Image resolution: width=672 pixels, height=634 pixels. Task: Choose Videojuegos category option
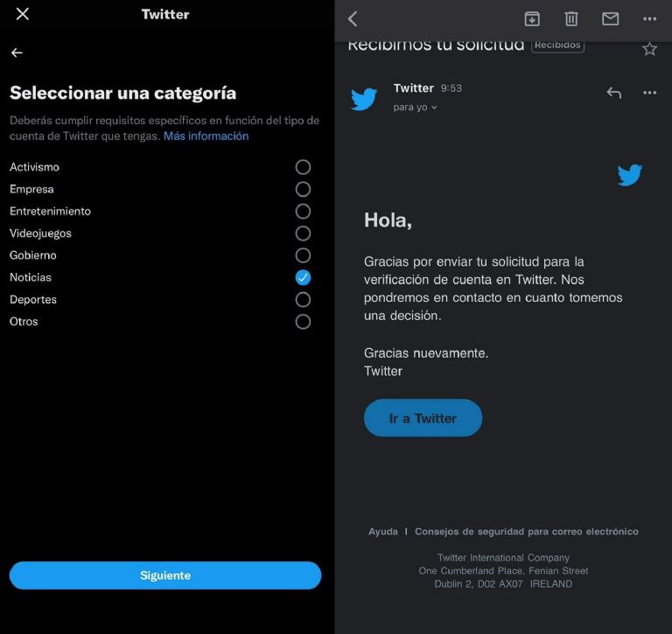pos(303,233)
